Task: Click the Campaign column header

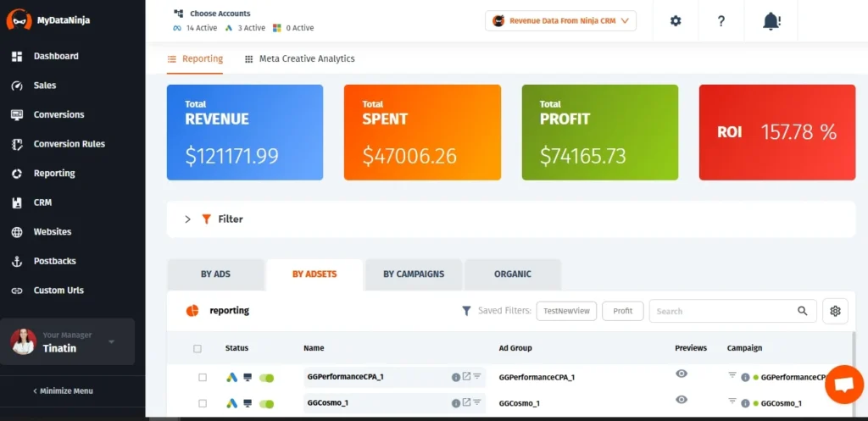Action: 744,348
